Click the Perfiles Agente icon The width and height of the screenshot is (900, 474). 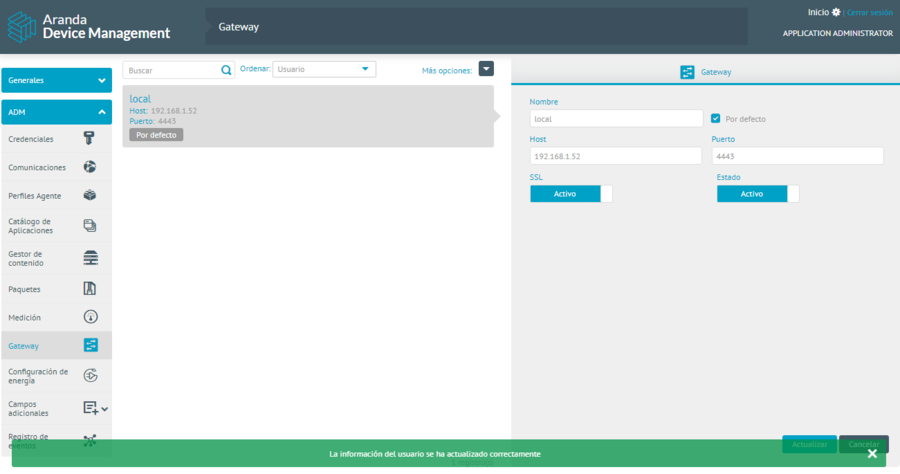tap(90, 195)
